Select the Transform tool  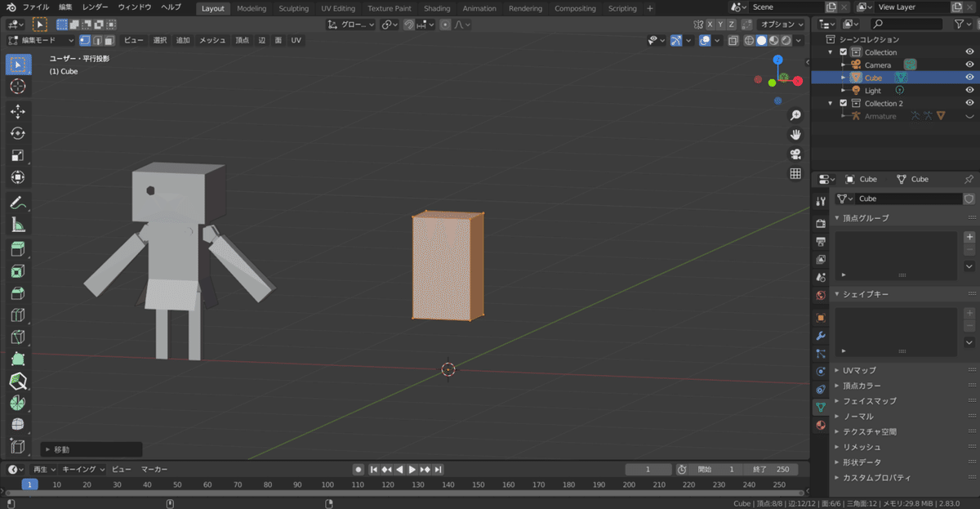[18, 177]
